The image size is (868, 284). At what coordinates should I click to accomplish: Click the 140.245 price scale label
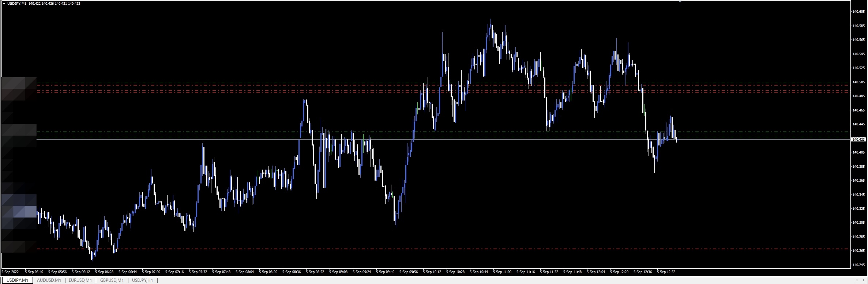click(858, 265)
